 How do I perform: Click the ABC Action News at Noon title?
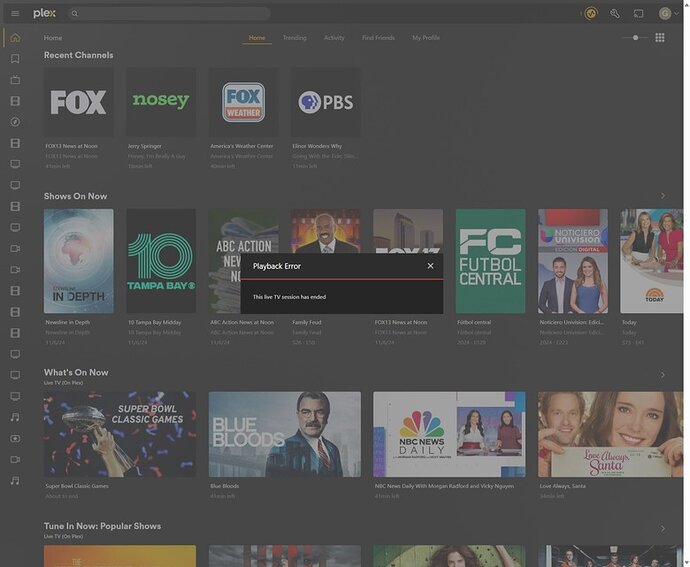pyautogui.click(x=242, y=322)
